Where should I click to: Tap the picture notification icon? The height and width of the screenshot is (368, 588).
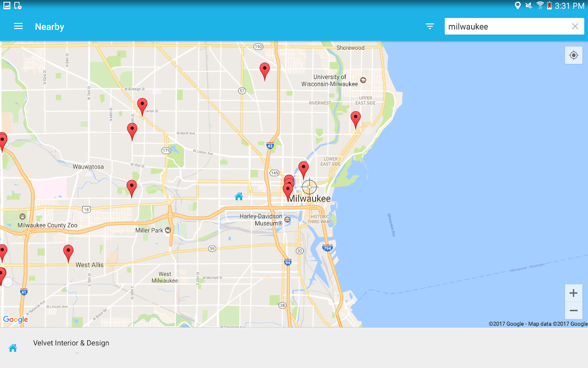7,6
